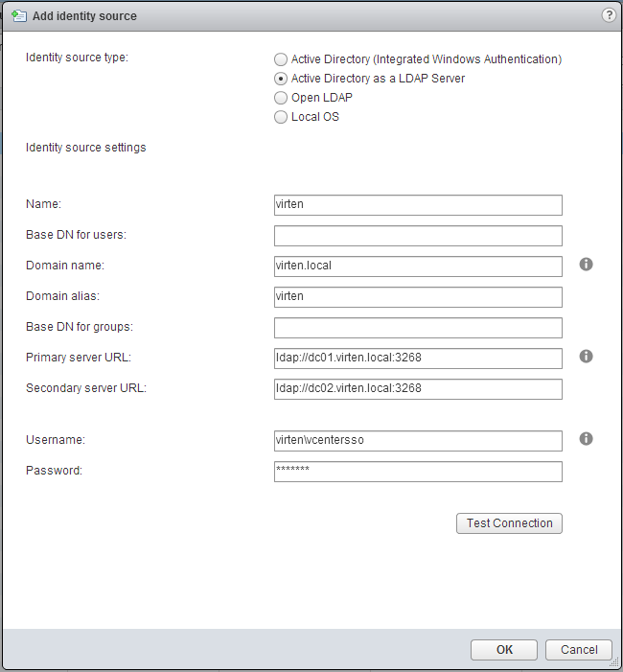Click the dialog resize grip corner
Image resolution: width=623 pixels, height=672 pixels.
[614, 663]
